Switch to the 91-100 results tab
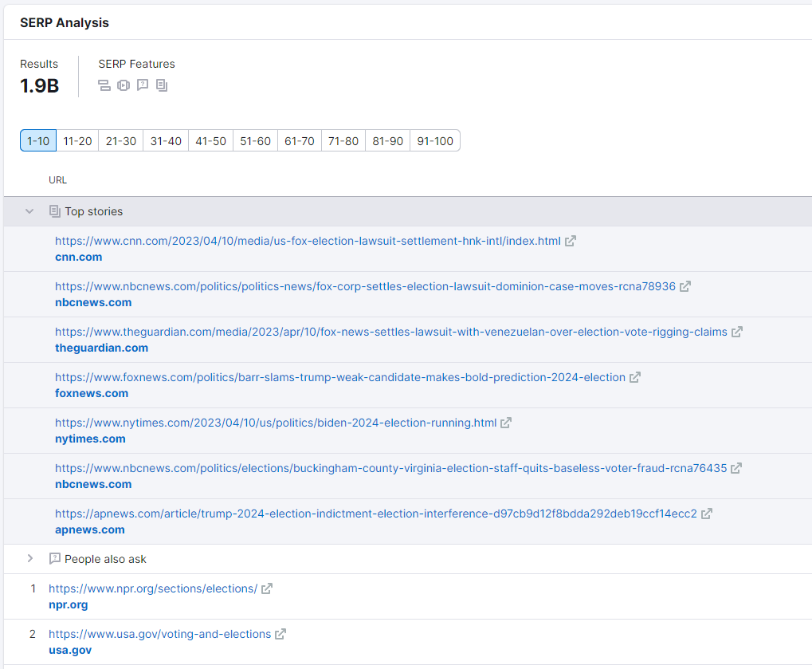812x669 pixels. 435,141
